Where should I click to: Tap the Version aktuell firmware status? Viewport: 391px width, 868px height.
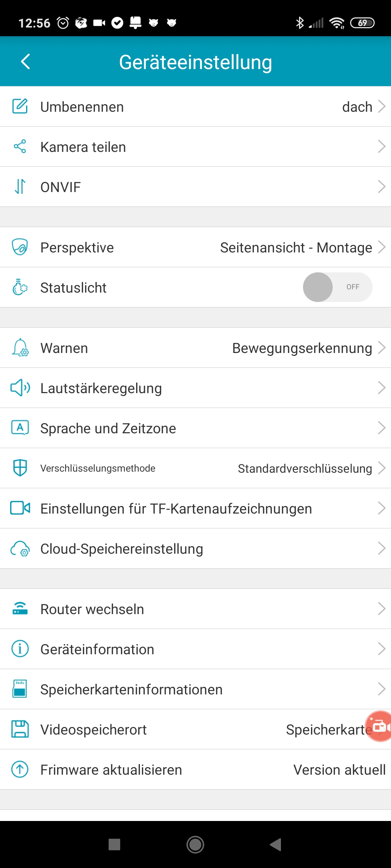pos(339,770)
